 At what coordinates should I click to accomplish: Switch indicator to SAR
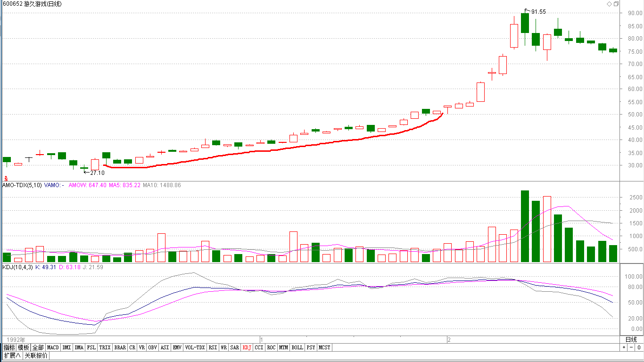(235, 347)
